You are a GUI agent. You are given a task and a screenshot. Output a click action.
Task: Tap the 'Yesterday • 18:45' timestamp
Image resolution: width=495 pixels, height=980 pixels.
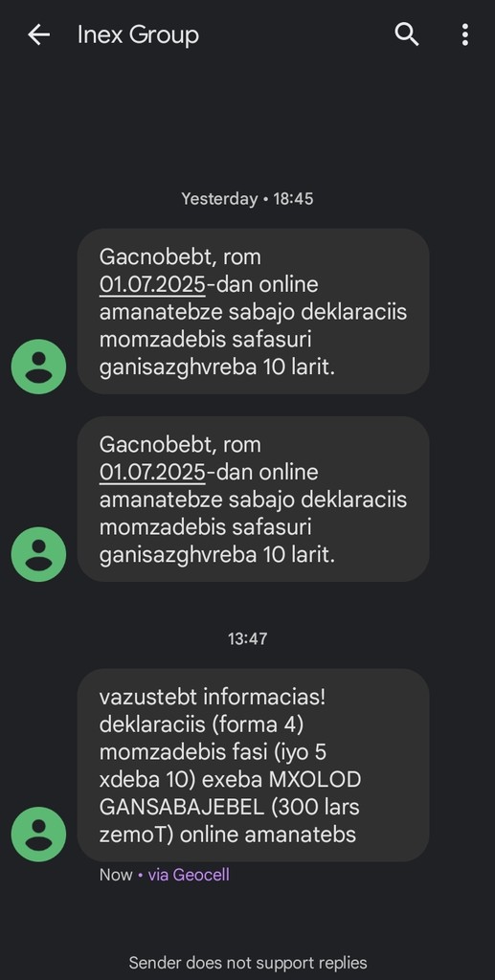(x=247, y=199)
